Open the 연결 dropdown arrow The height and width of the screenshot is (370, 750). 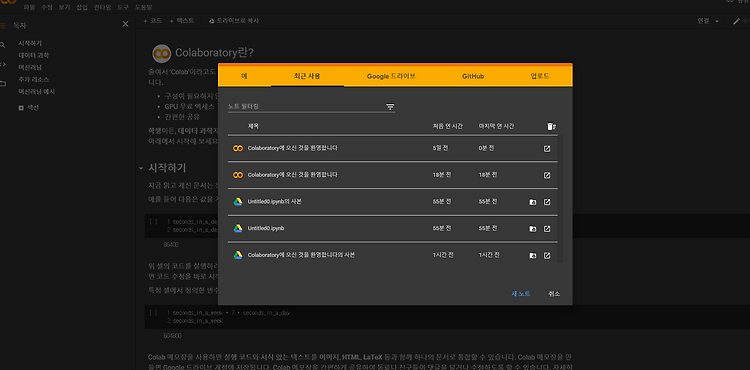(717, 22)
